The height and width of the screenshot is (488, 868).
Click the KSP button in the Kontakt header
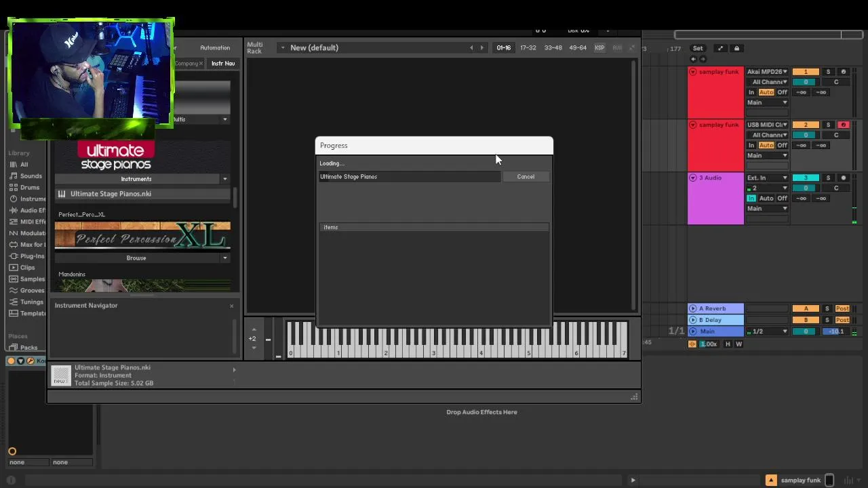(x=599, y=48)
